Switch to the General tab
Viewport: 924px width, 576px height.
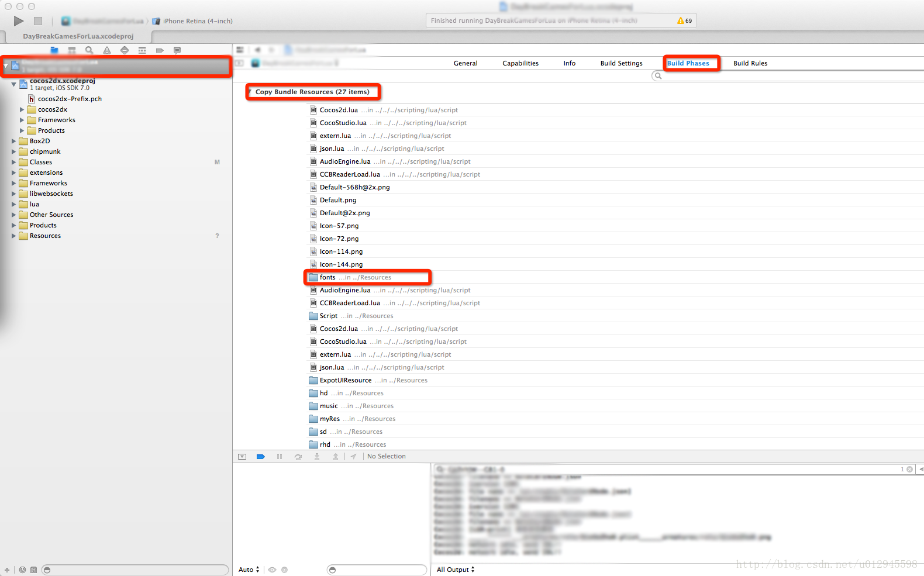(x=466, y=63)
